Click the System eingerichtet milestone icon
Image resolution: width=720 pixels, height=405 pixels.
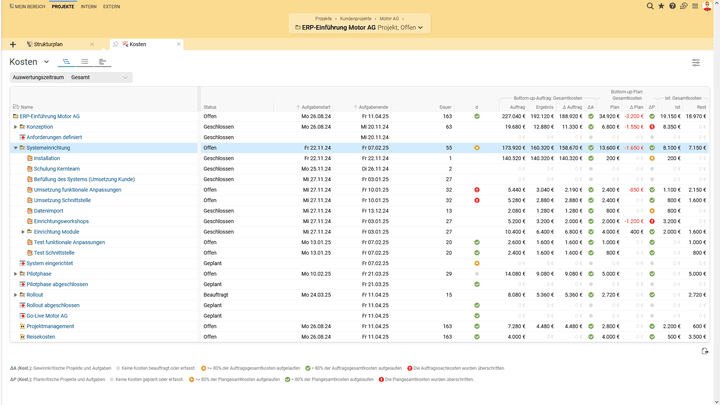pos(22,264)
